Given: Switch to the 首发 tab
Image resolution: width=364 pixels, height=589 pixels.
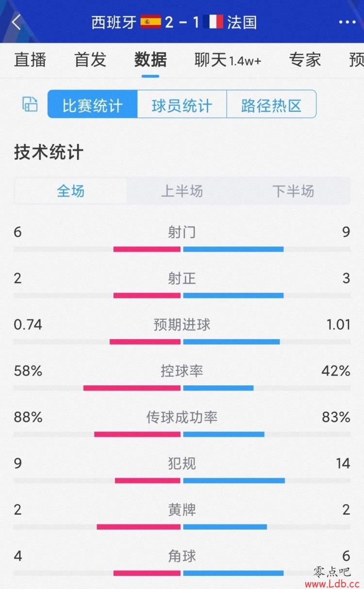Looking at the screenshot, I should (x=90, y=60).
